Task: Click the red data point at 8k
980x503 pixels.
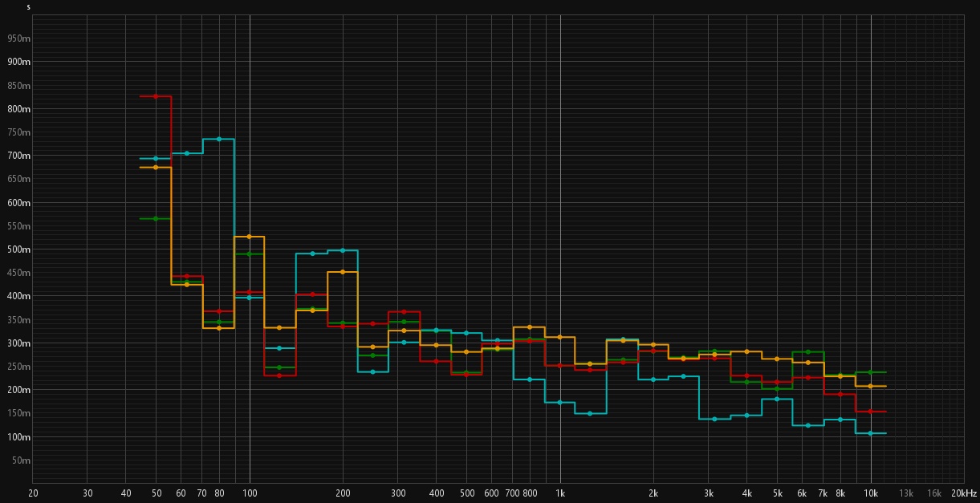Action: pyautogui.click(x=840, y=394)
